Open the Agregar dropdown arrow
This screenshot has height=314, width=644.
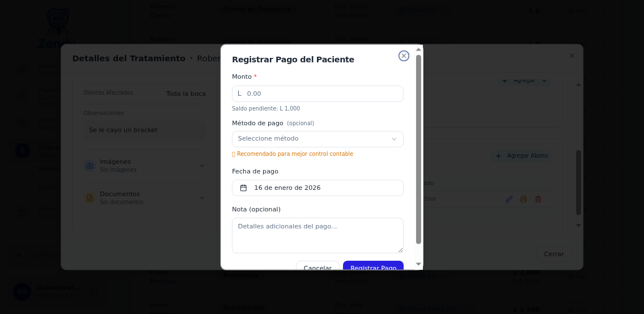click(x=544, y=80)
